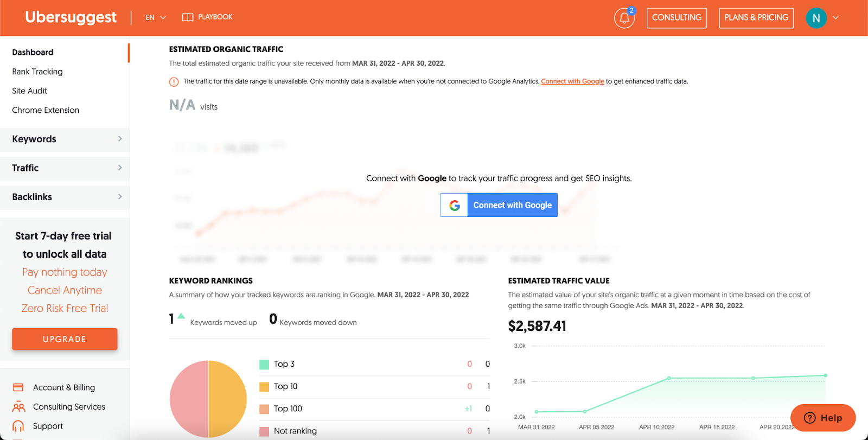Click the KEYWORD RANKINGS heading
This screenshot has height=440, width=868.
(x=211, y=280)
